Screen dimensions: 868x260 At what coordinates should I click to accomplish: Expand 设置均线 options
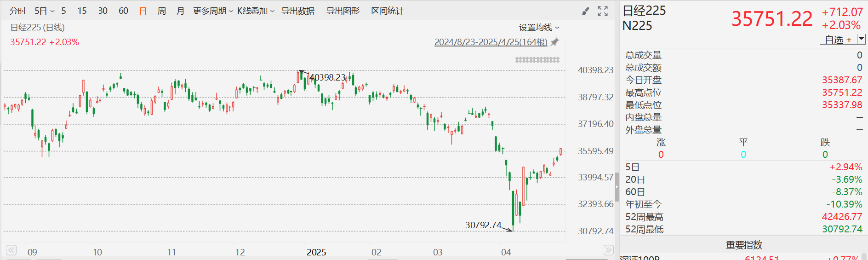point(539,28)
